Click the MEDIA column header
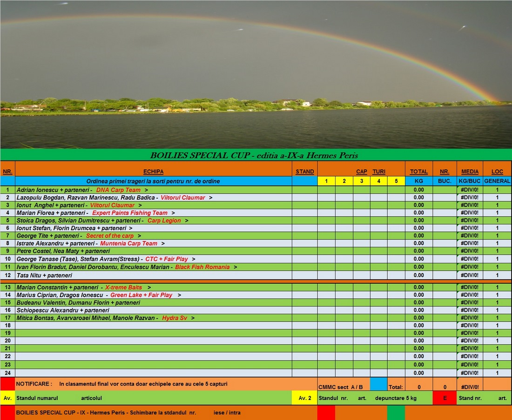Image resolution: width=512 pixels, height=420 pixels. 470,172
